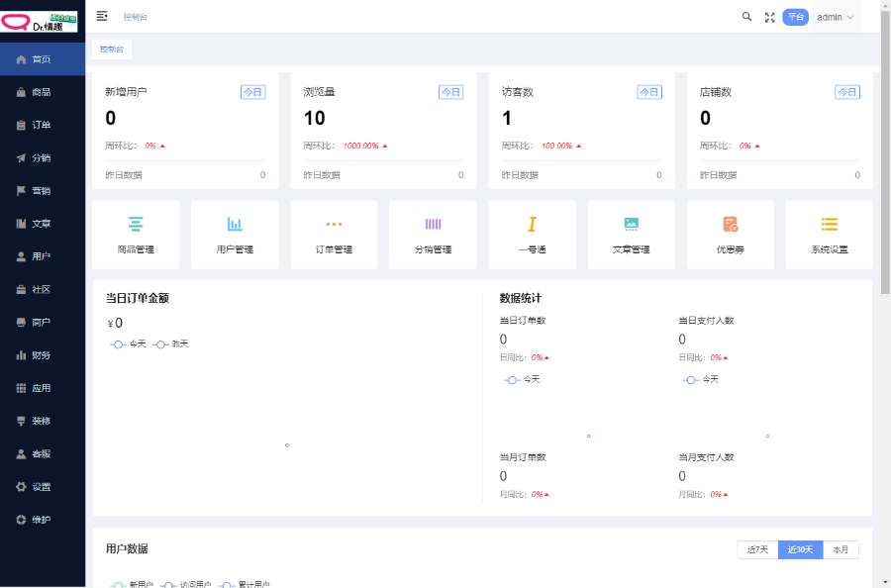
Task: Click 今日 tag on 访客数 card
Action: tap(648, 92)
